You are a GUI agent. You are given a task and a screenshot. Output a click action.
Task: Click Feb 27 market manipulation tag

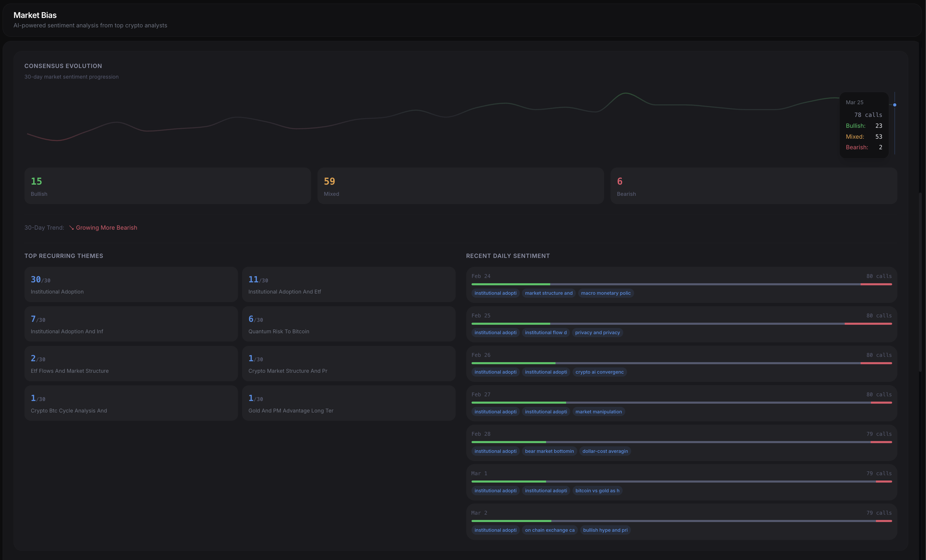coord(598,412)
